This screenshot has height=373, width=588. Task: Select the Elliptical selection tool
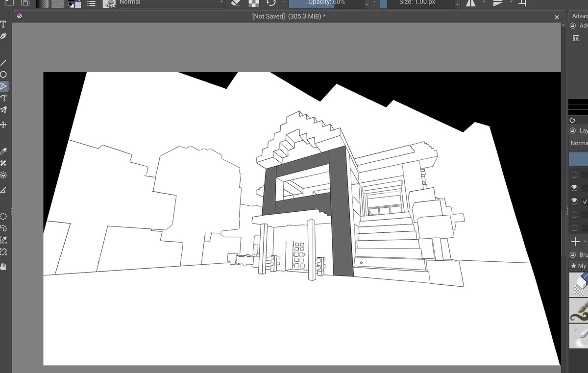pyautogui.click(x=3, y=216)
